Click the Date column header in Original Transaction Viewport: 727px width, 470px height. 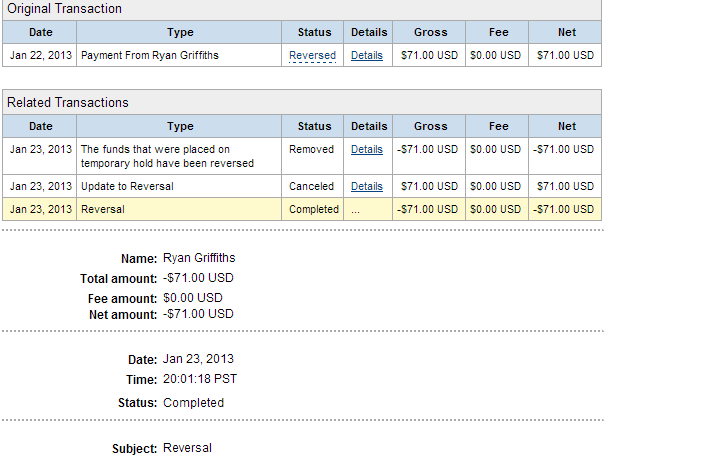click(x=40, y=32)
